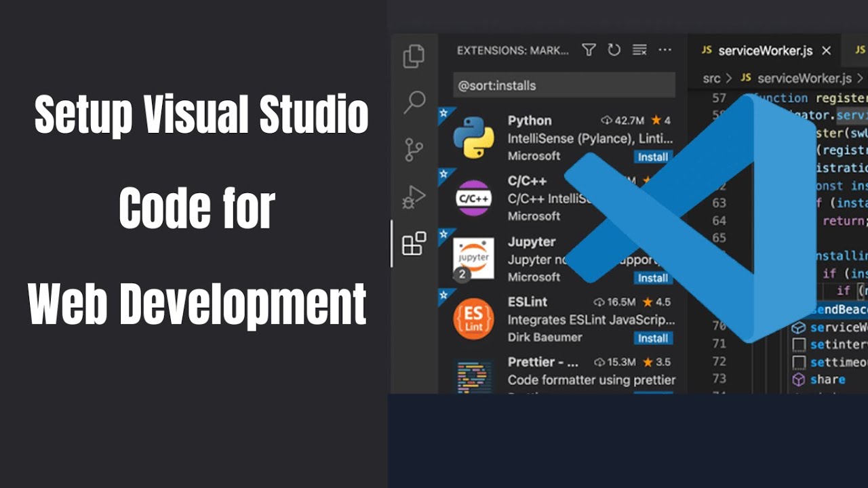868x488 pixels.
Task: Install the Jupyter extension
Action: pos(653,278)
